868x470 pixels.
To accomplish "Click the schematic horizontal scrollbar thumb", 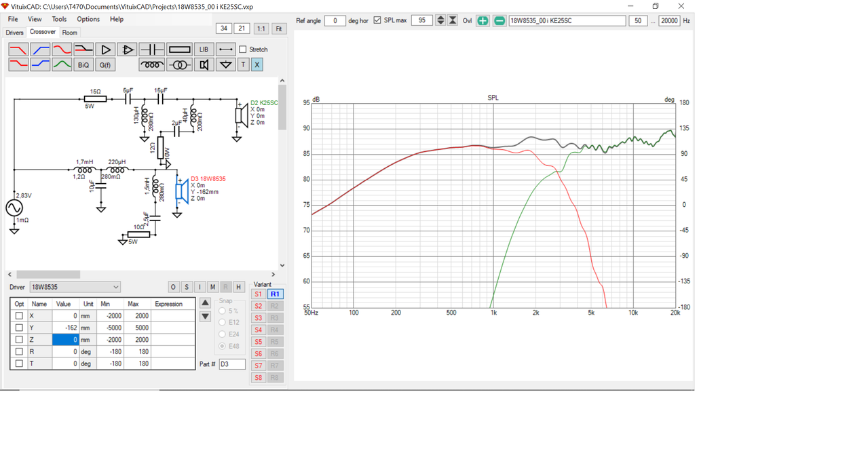I will [48, 274].
